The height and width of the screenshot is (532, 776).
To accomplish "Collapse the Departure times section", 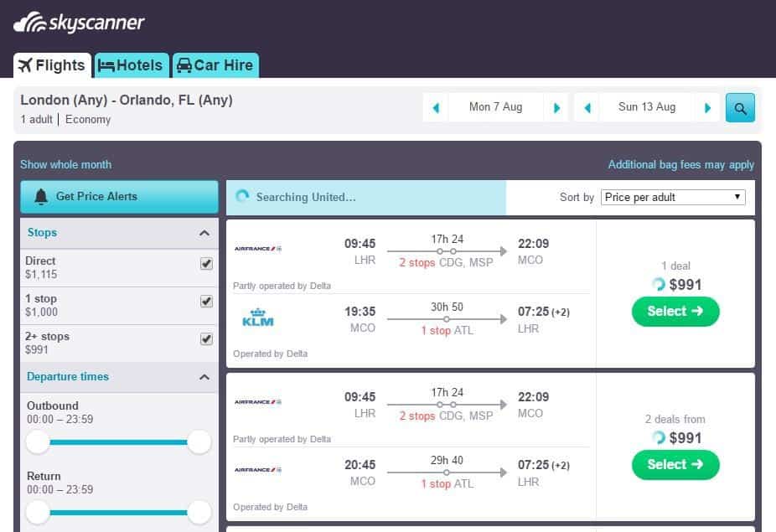I will (x=204, y=377).
